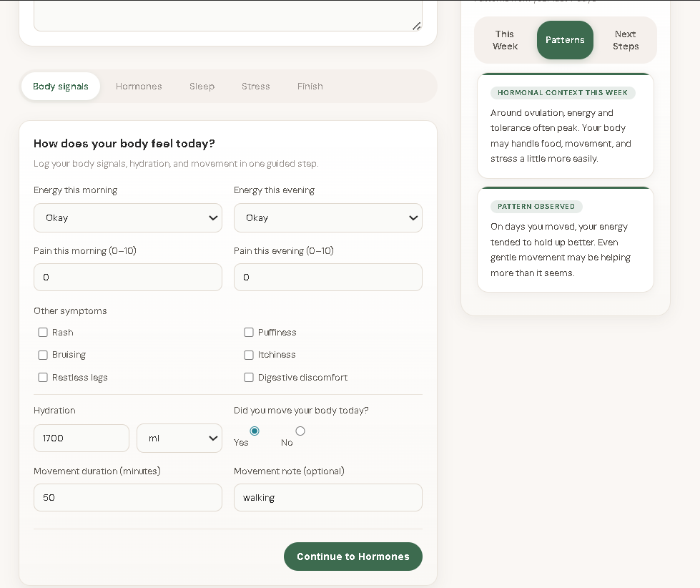Tick the Puffiness checkbox

click(x=249, y=333)
